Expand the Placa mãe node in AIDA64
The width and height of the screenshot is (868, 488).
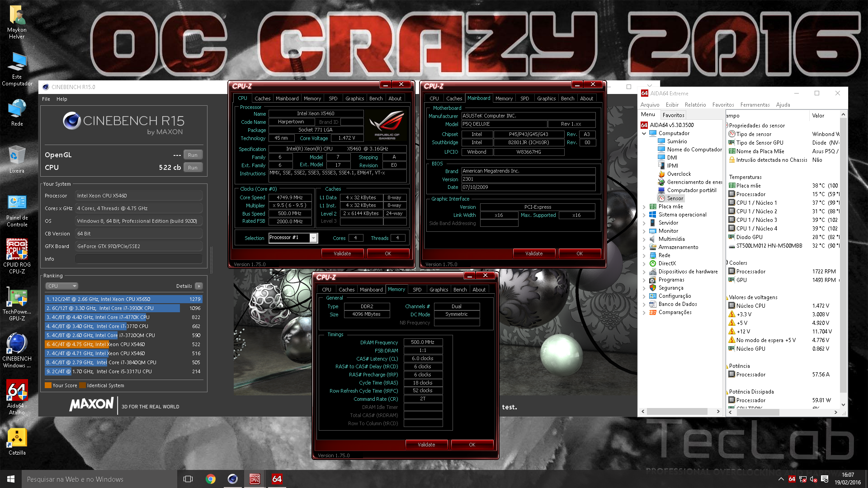pyautogui.click(x=644, y=206)
